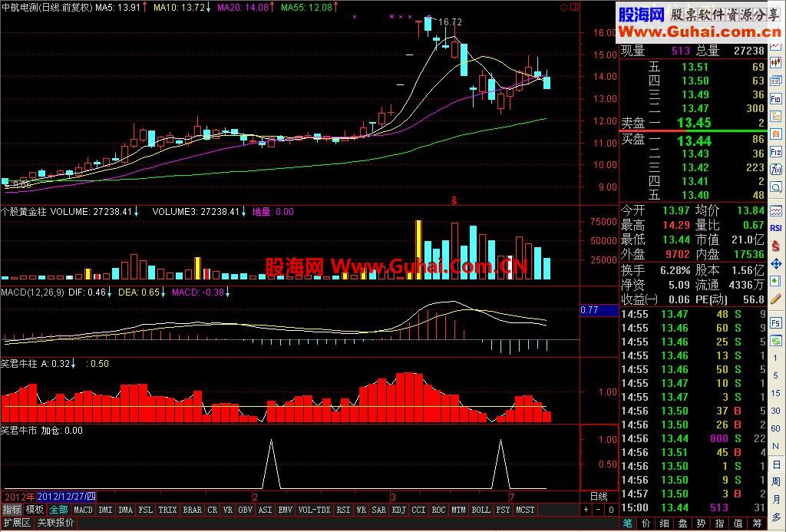The width and height of the screenshot is (786, 532).
Task: Switch to 1-minute period
Action: 776,358
